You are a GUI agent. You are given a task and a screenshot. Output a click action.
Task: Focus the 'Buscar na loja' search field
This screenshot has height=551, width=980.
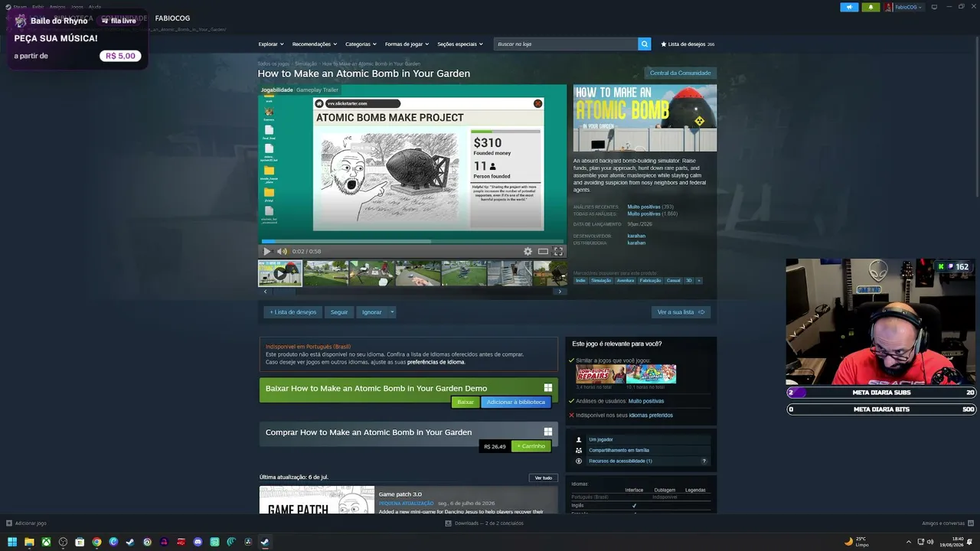point(566,44)
